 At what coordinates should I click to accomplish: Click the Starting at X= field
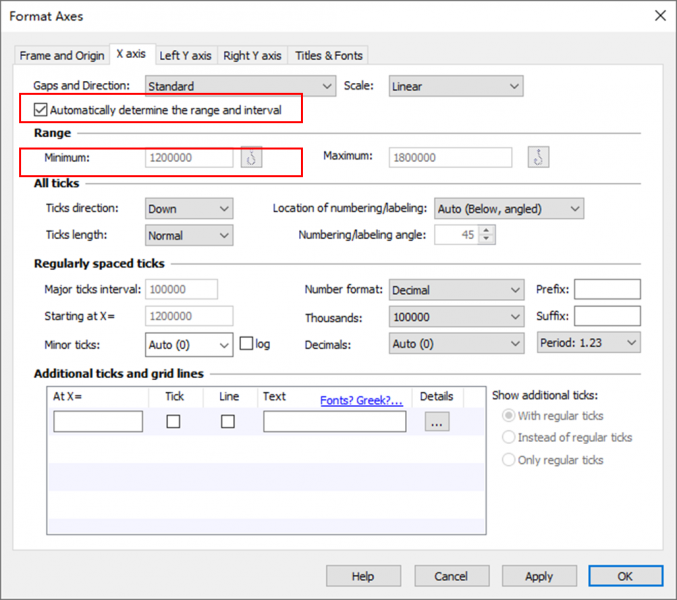point(189,316)
